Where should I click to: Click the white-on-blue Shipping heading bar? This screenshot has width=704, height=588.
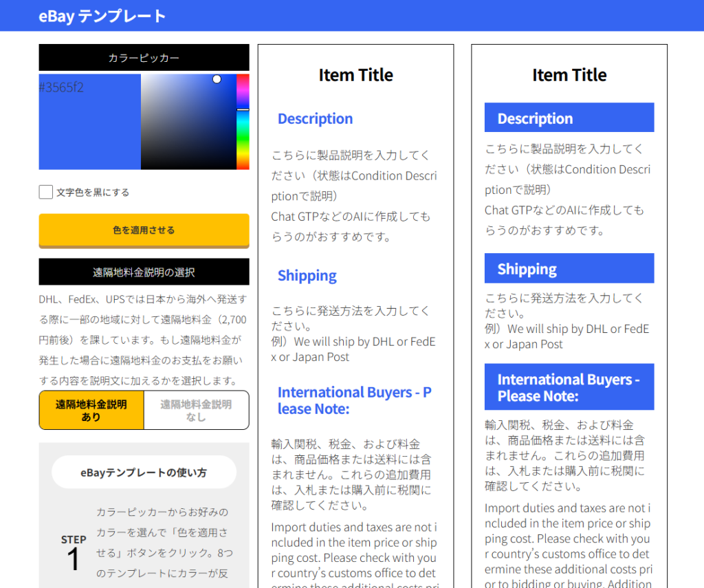[569, 269]
